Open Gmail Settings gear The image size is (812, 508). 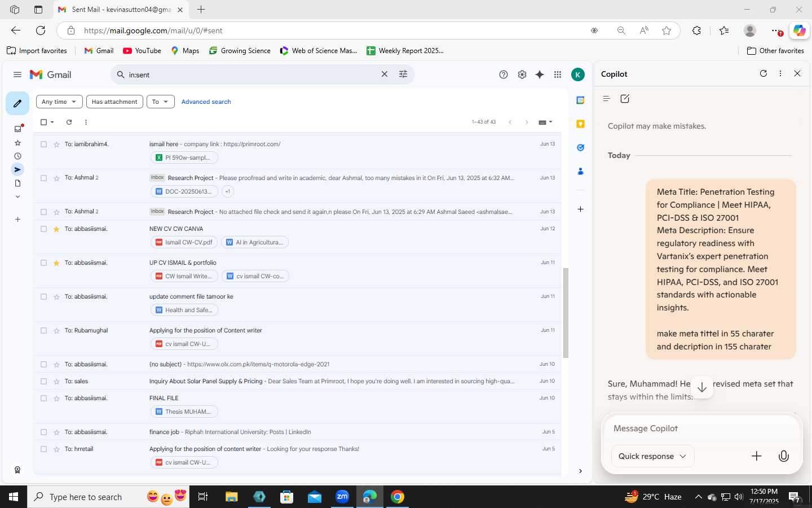[522, 75]
